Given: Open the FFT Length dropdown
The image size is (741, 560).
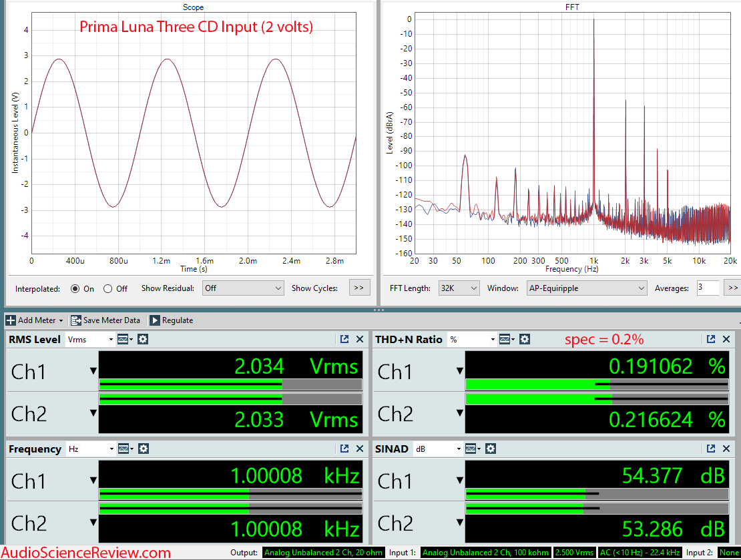Looking at the screenshot, I should 459,288.
